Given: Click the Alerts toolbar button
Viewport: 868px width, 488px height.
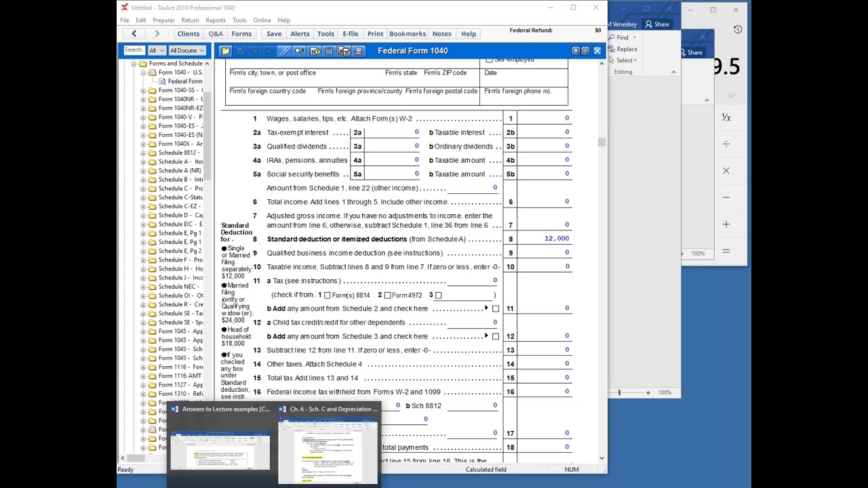Looking at the screenshot, I should click(x=300, y=34).
